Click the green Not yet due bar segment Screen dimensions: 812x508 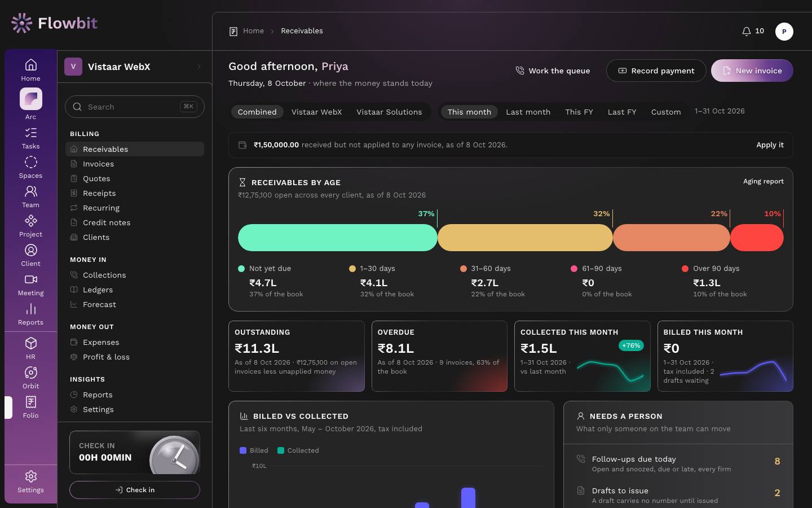pyautogui.click(x=338, y=238)
